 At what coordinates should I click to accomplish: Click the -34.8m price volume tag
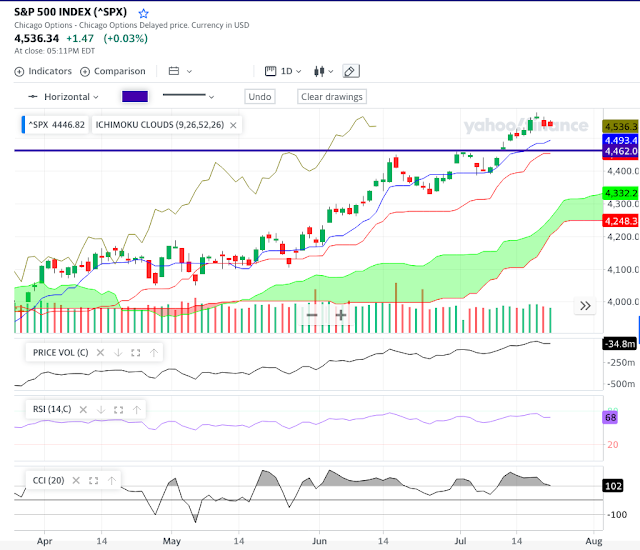620,344
